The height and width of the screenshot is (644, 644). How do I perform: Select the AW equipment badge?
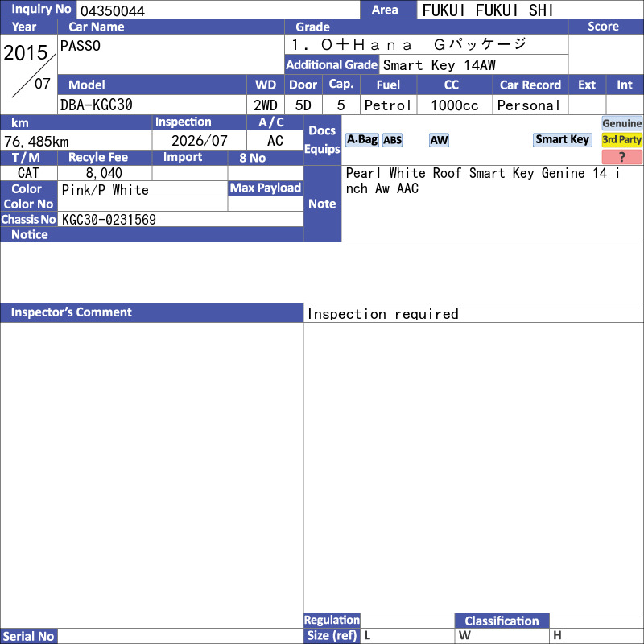coord(439,140)
